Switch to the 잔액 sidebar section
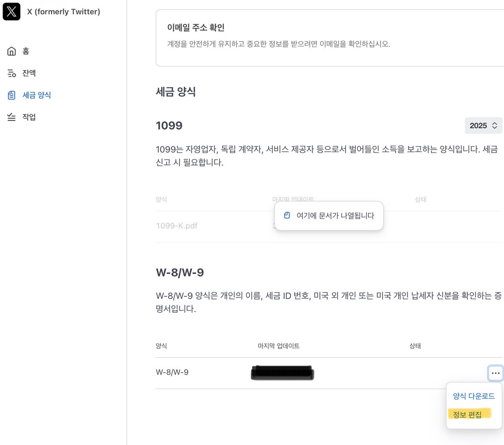Image resolution: width=504 pixels, height=445 pixels. click(x=29, y=73)
